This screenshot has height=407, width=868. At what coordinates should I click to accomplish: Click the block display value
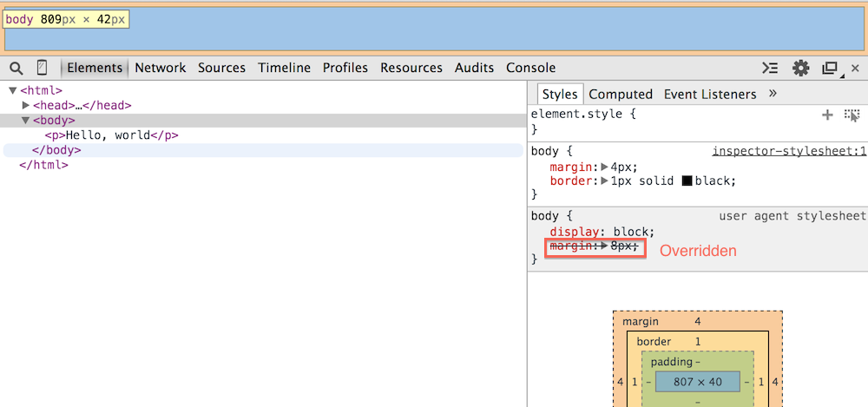[631, 232]
